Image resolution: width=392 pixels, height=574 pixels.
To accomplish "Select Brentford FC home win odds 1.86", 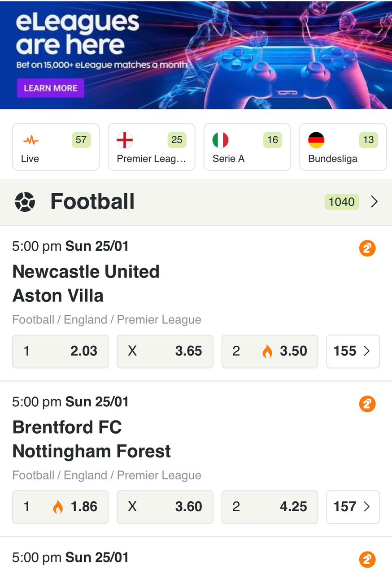I will (60, 507).
